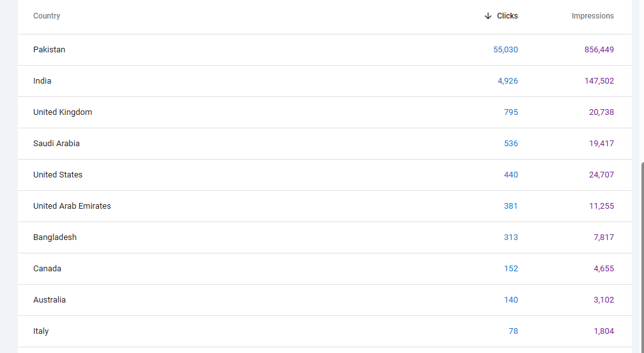The width and height of the screenshot is (644, 353).
Task: Click Canada's 152 clicks value
Action: coord(511,269)
